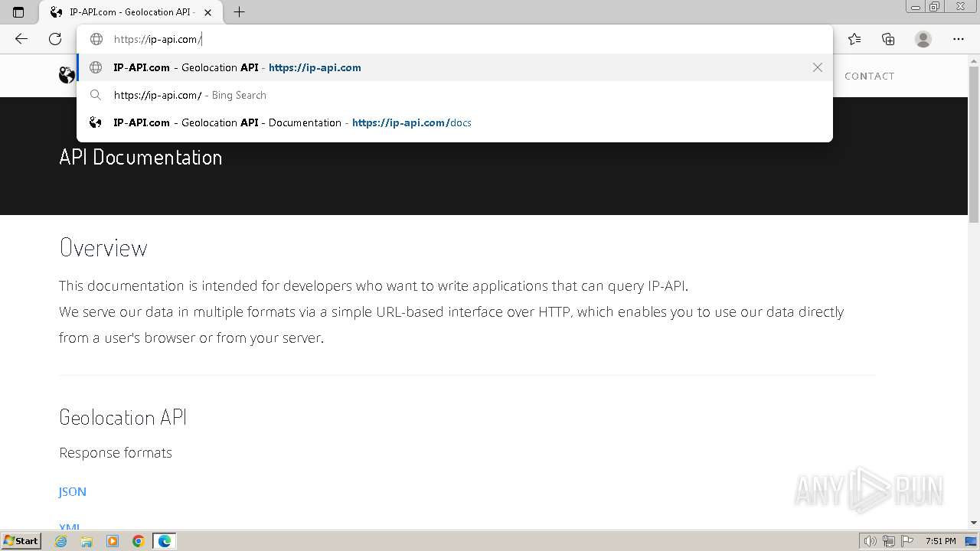980x551 pixels.
Task: Select the Bing Search suggestion
Action: click(454, 95)
